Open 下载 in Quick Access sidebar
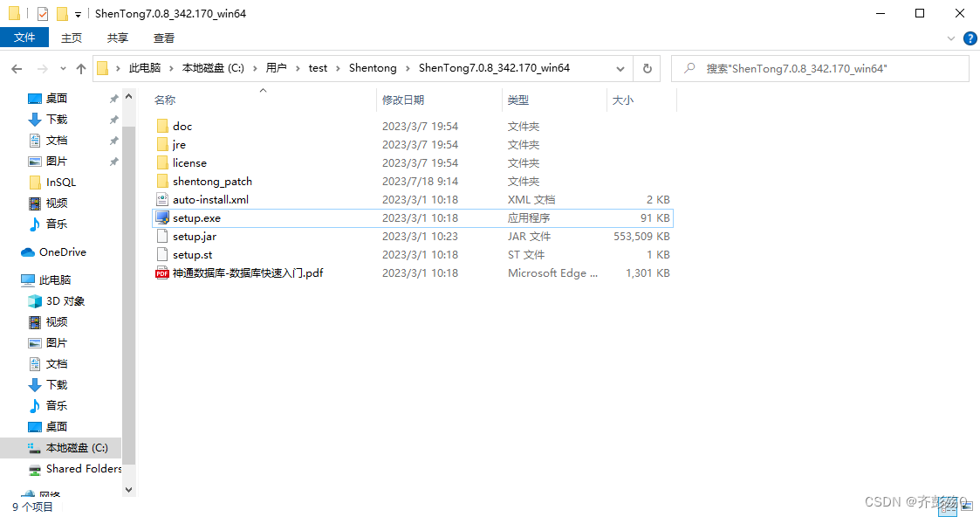The width and height of the screenshot is (980, 517). [x=56, y=119]
